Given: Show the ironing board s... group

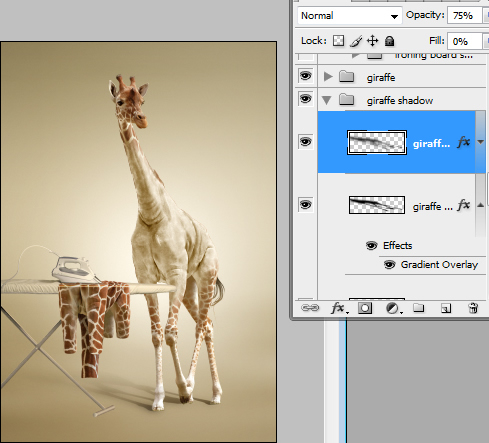Looking at the screenshot, I should [306, 56].
